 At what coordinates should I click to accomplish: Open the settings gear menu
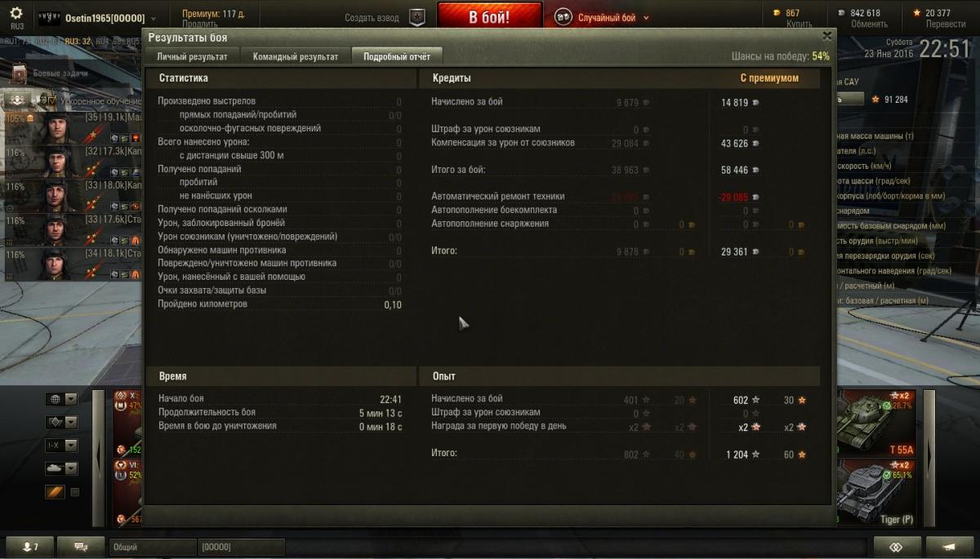coord(16,14)
